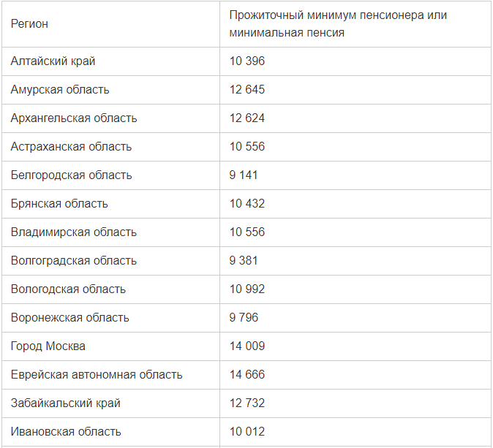Select the 'Алтайский край' region cell
The image size is (493, 448).
point(53,61)
